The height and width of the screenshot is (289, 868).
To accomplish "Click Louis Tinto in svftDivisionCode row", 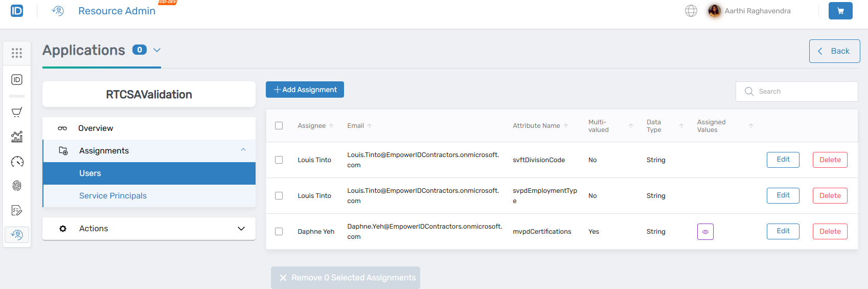I will click(x=314, y=160).
